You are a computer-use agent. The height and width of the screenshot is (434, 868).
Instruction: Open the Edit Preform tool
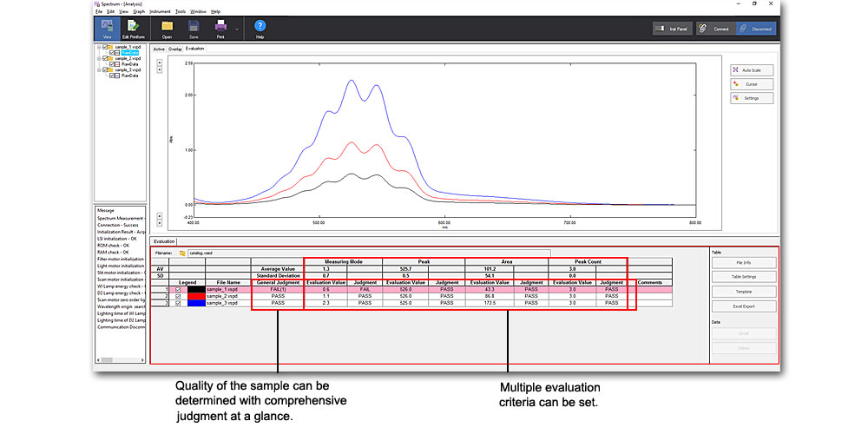(133, 28)
